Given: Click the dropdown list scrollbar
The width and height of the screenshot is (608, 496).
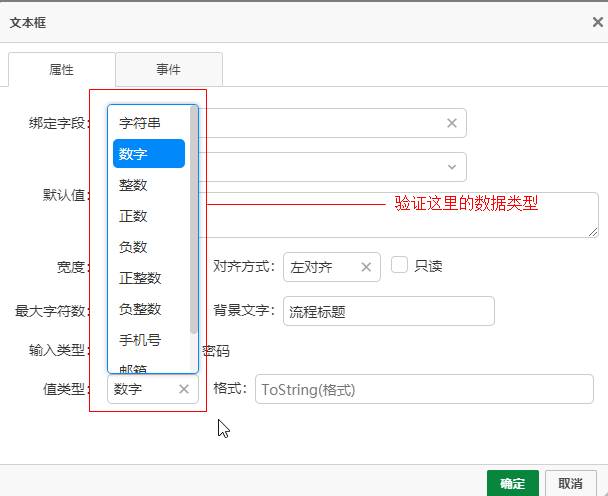Looking at the screenshot, I should 193,219.
